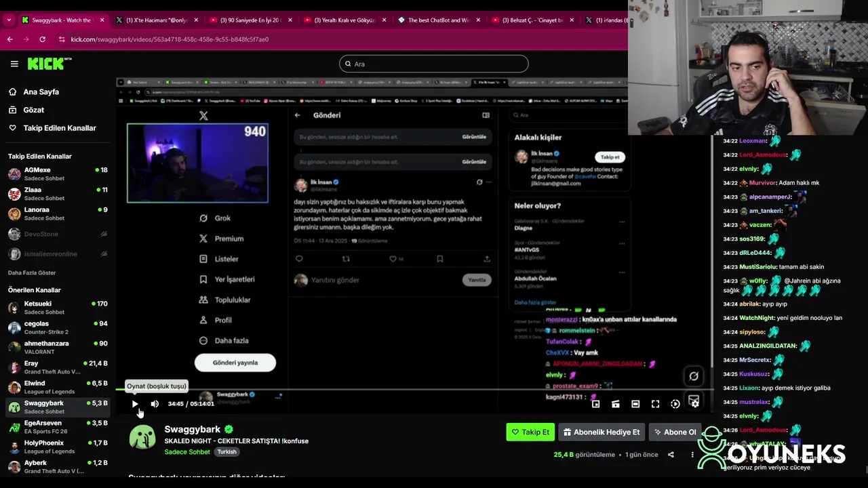Toggle theater mode in the player
This screenshot has height=488, width=868.
[635, 404]
